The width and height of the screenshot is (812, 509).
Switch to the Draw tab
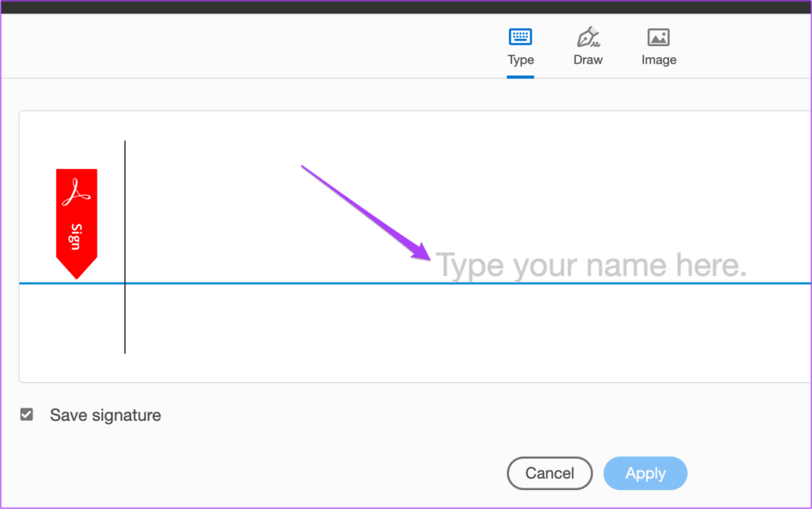coord(588,46)
